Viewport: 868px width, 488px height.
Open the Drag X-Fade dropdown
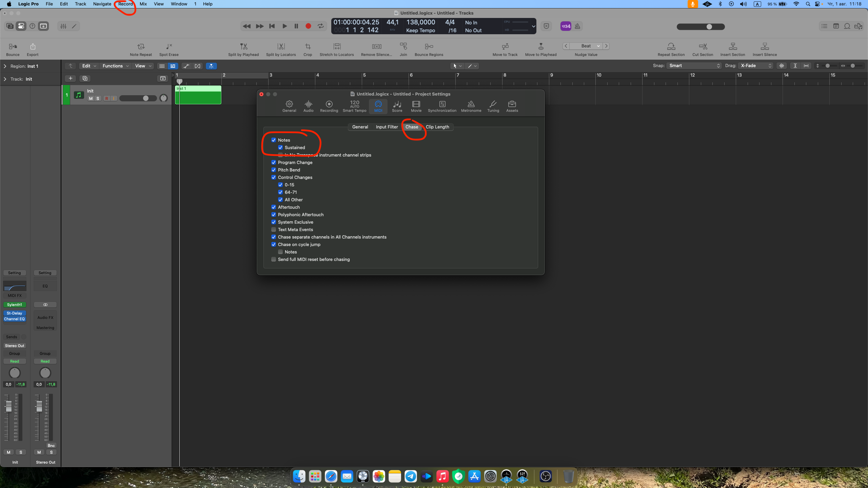click(756, 66)
